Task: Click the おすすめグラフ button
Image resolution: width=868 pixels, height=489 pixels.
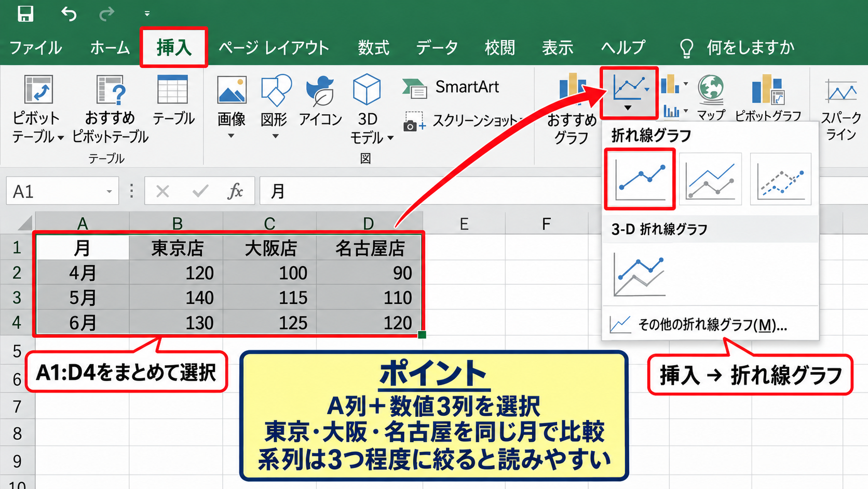Action: pyautogui.click(x=572, y=109)
